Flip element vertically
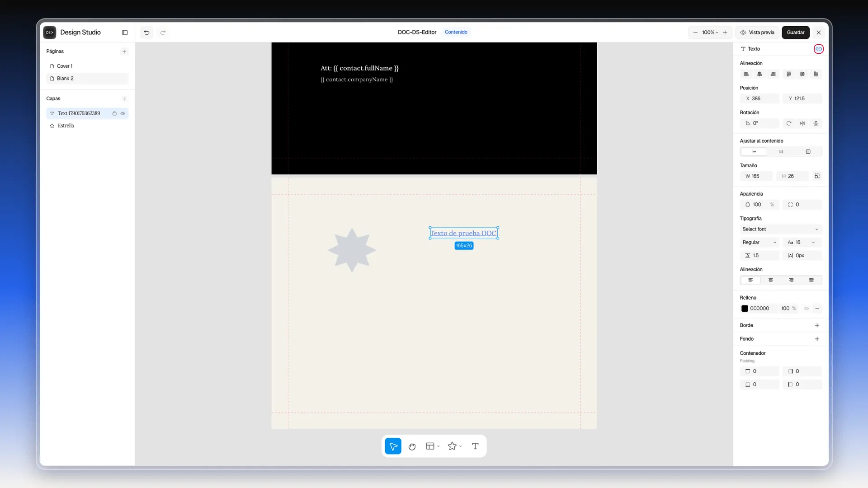The height and width of the screenshot is (488, 868). (x=816, y=123)
